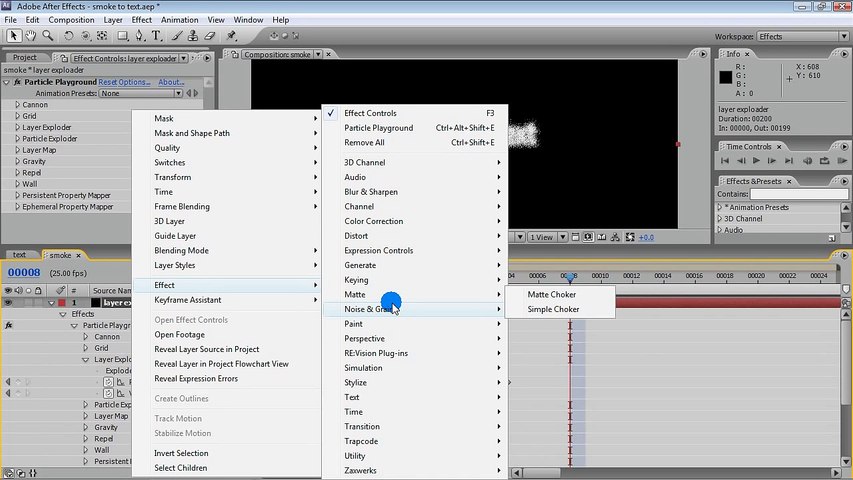Open the Trapcode effect submenu
Image resolution: width=853 pixels, height=480 pixels.
[x=415, y=441]
